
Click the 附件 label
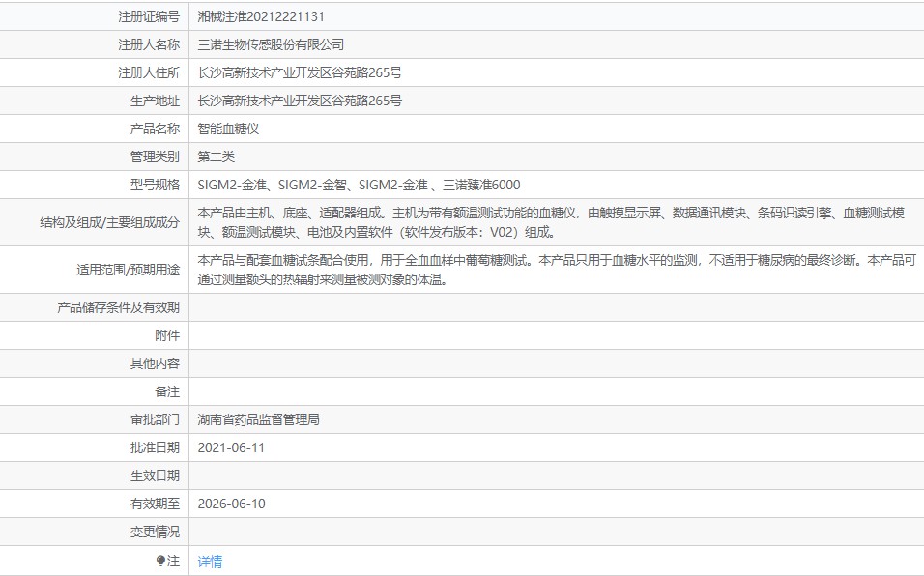(167, 335)
